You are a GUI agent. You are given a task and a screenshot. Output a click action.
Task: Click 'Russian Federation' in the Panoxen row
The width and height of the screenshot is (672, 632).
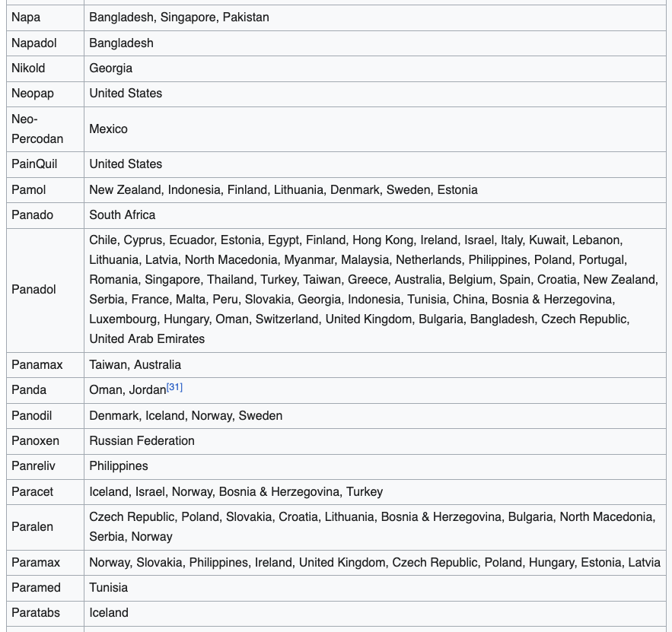point(142,441)
